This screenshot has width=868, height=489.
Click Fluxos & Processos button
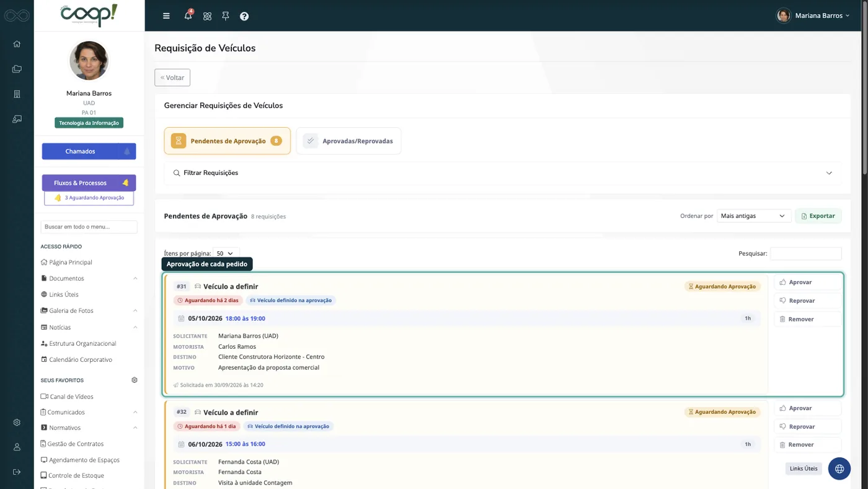(x=89, y=183)
